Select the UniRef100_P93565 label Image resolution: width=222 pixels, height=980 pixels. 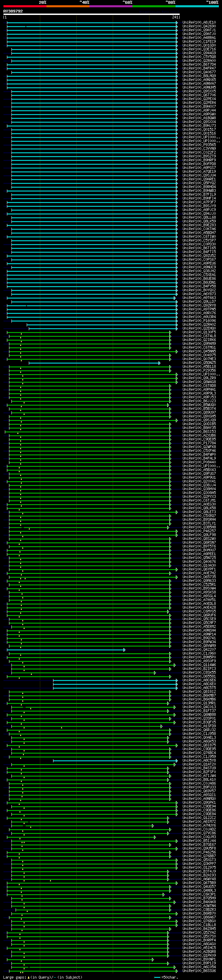pyautogui.click(x=199, y=145)
